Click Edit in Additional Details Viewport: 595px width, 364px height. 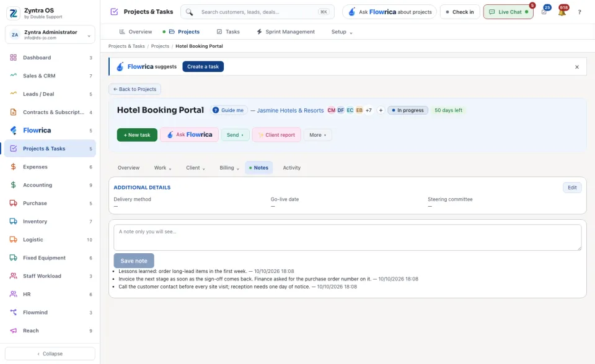[572, 188]
